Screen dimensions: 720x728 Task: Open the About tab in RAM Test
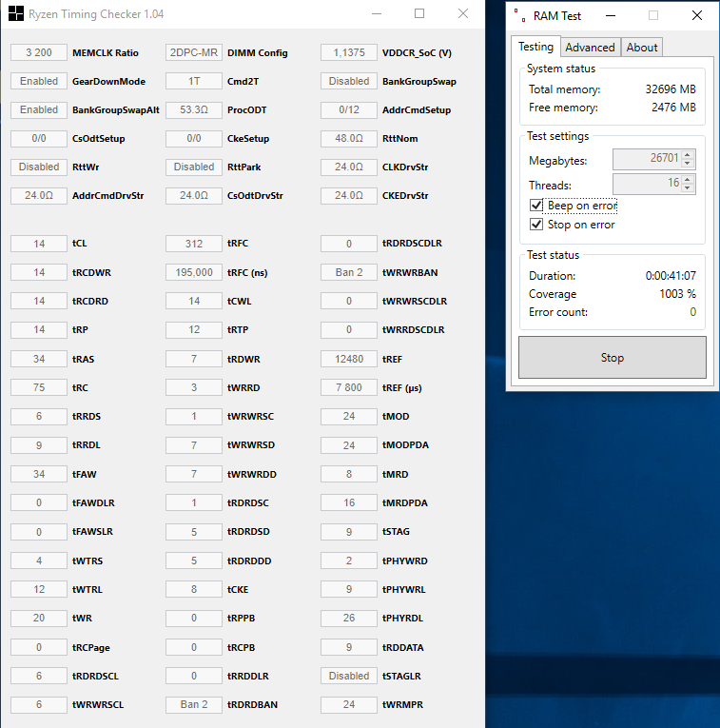pos(642,48)
